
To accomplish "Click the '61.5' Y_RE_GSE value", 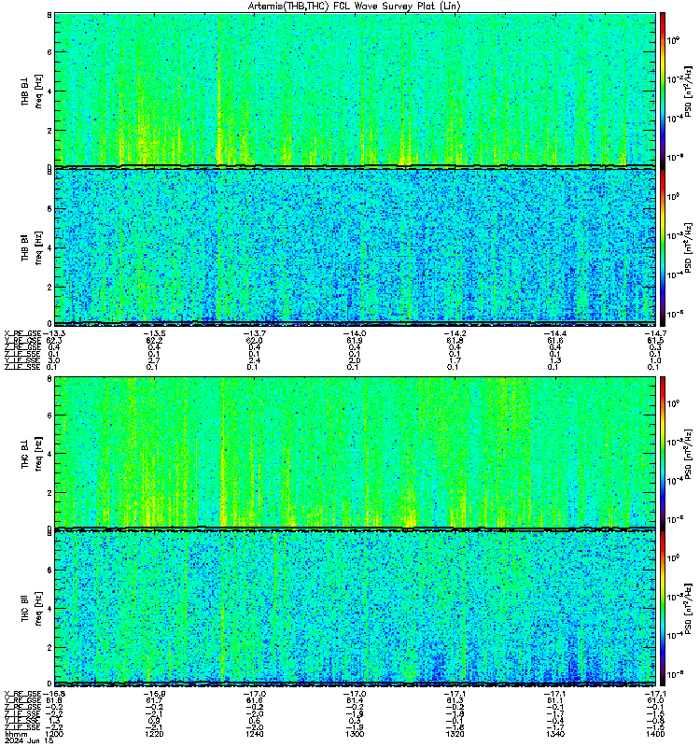I will (x=656, y=340).
